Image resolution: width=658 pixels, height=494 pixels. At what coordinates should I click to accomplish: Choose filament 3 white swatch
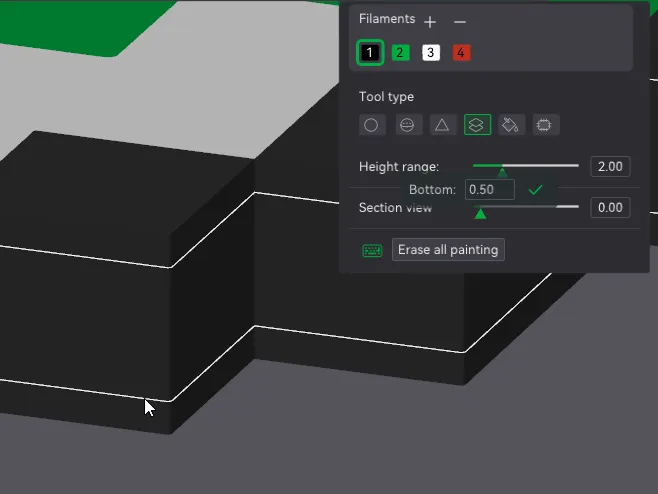tap(431, 53)
